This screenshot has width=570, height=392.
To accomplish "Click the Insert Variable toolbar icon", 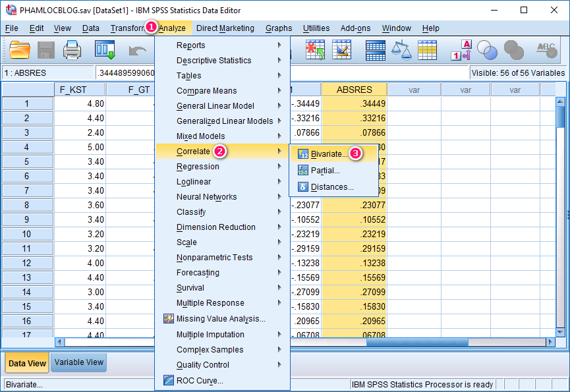I will (342, 49).
